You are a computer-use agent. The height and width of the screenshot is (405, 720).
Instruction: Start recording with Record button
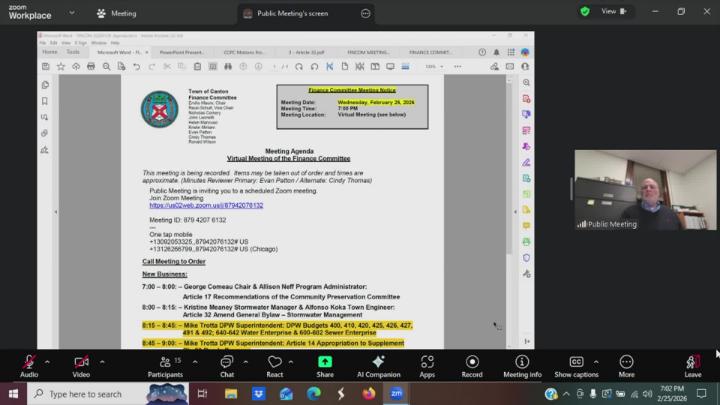coord(472,364)
